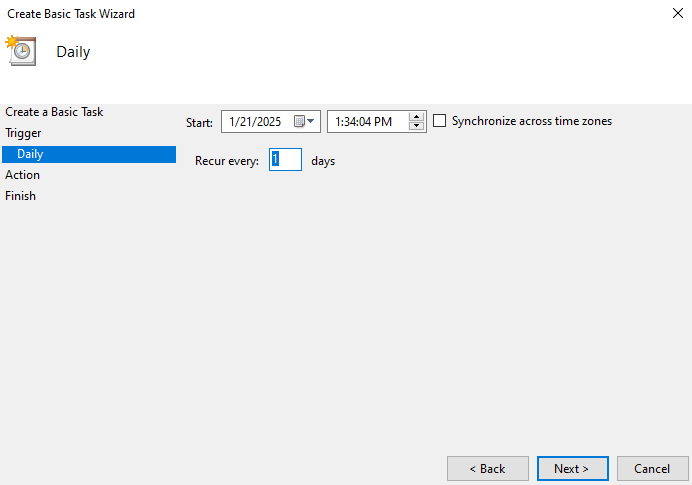This screenshot has height=485, width=692.
Task: Click the Recur every days input field
Action: click(285, 160)
